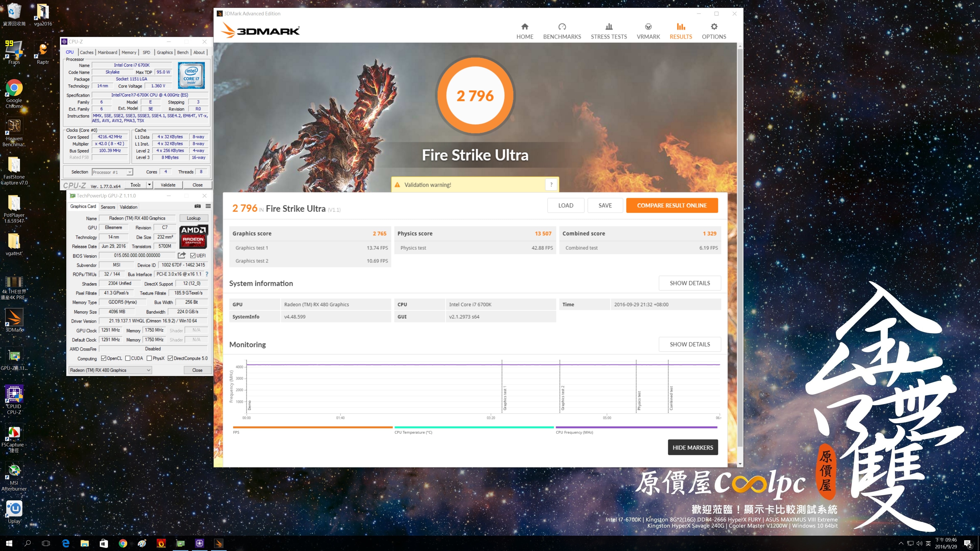Open Microsoft Edge on the taskbar
This screenshot has width=980, height=551.
[65, 543]
